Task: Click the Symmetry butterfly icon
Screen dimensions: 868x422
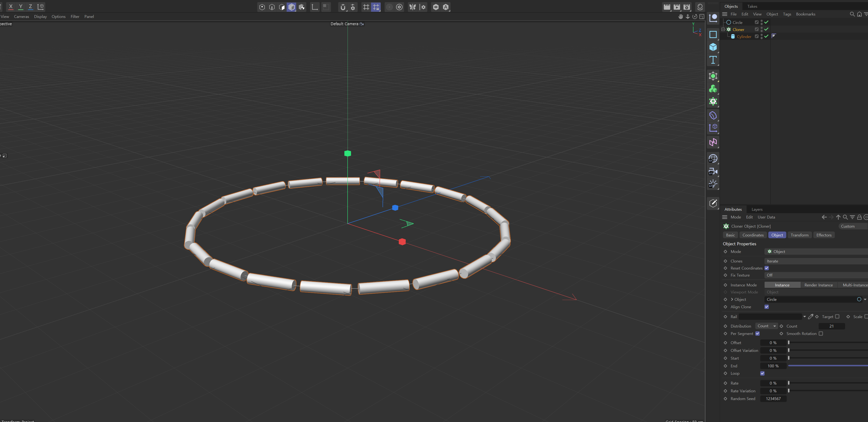Action: point(413,7)
